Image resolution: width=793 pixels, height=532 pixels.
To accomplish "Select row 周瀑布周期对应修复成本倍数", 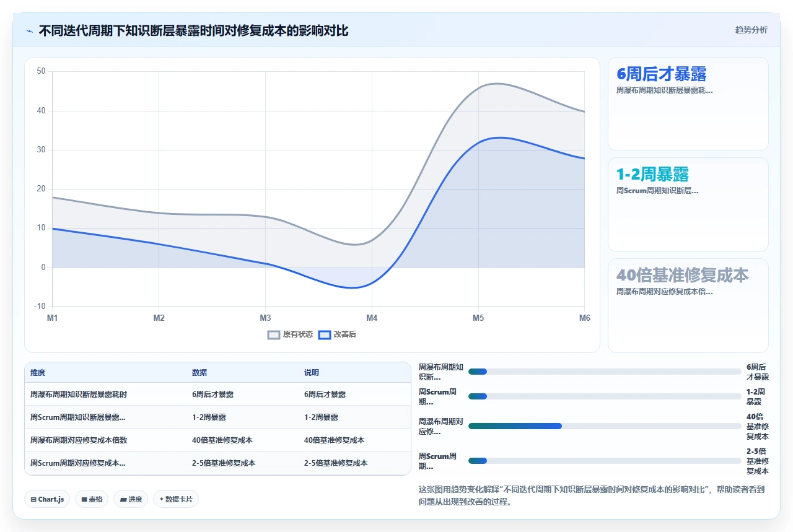I will 217,440.
